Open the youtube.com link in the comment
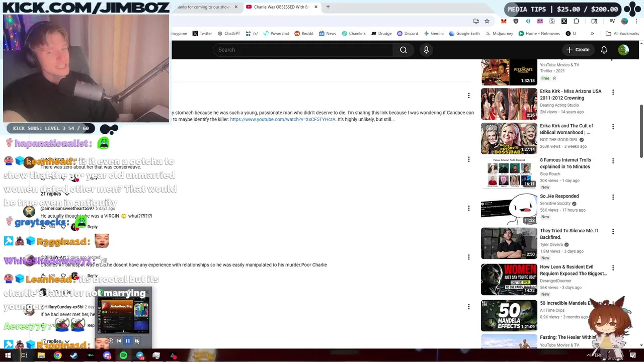Viewport: 644px width, 362px height. (x=283, y=120)
